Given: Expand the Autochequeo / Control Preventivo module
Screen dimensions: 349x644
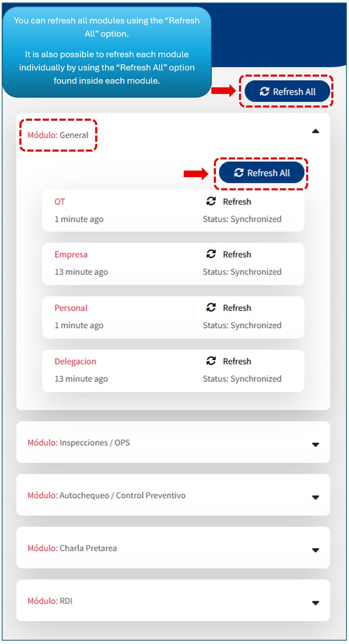Looking at the screenshot, I should [x=315, y=497].
